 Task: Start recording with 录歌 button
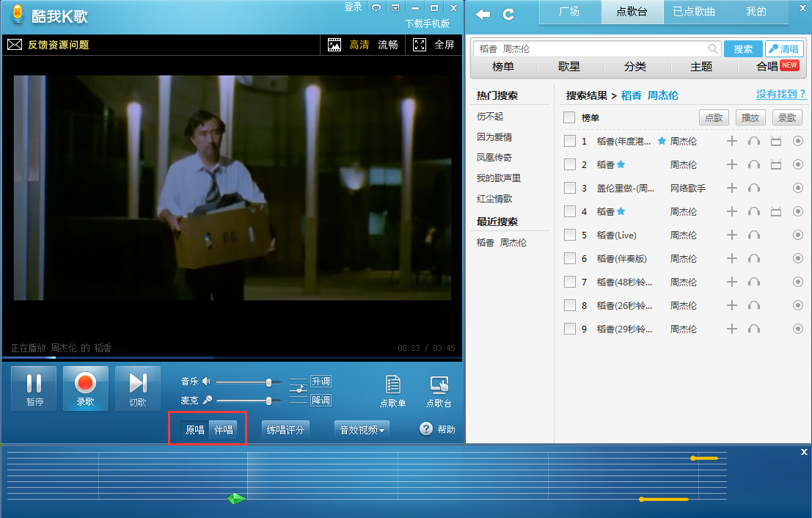[x=85, y=389]
